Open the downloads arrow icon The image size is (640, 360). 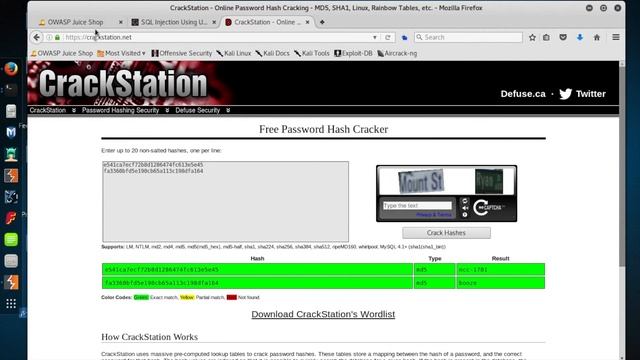580,37
